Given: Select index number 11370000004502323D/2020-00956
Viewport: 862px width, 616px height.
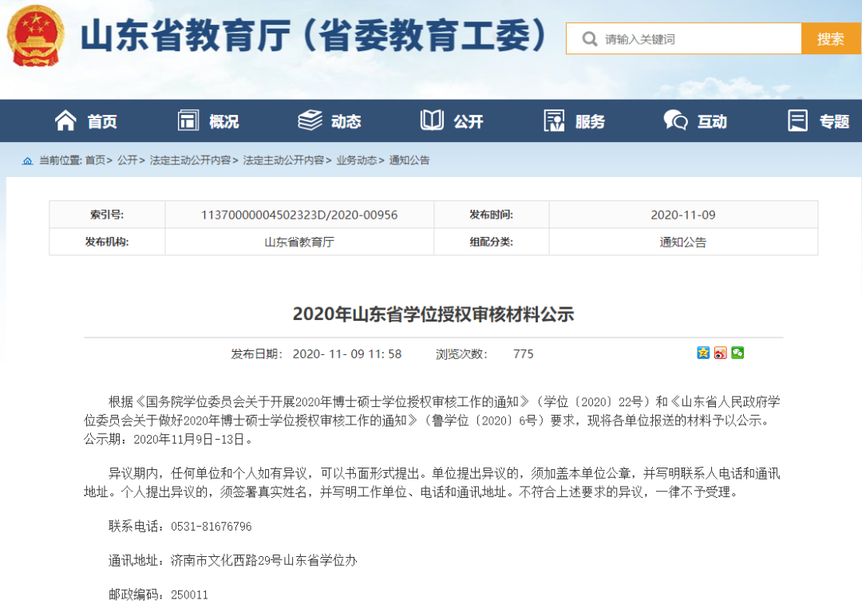Looking at the screenshot, I should (299, 215).
